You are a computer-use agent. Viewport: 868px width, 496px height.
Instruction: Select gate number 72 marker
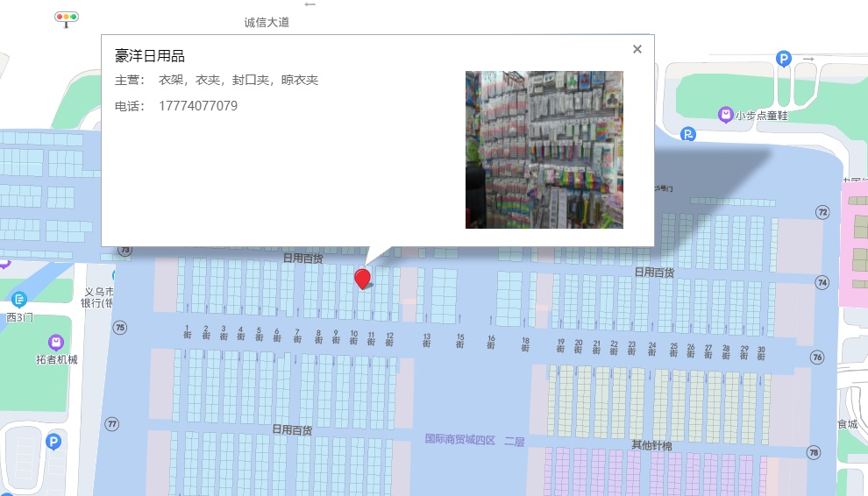(x=822, y=212)
